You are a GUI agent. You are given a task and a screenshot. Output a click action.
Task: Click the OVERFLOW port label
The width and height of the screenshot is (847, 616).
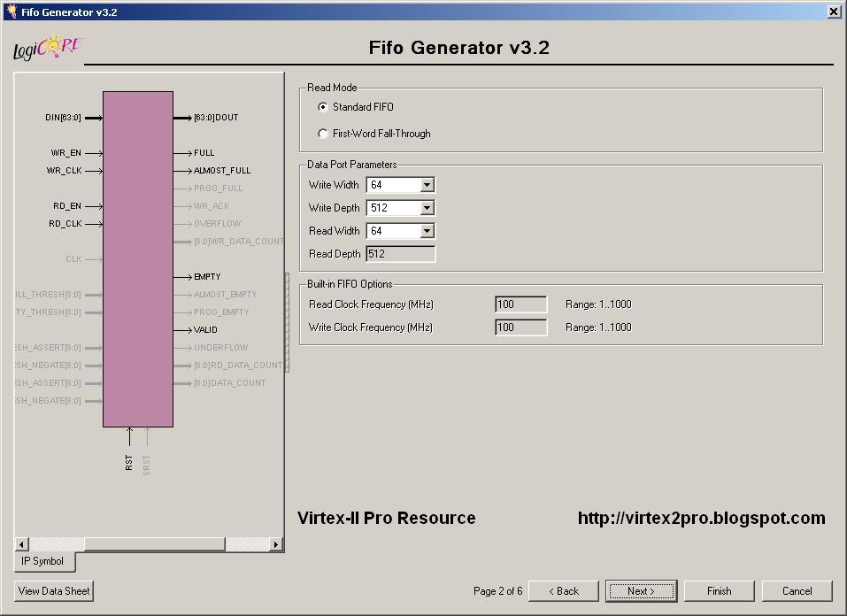218,224
